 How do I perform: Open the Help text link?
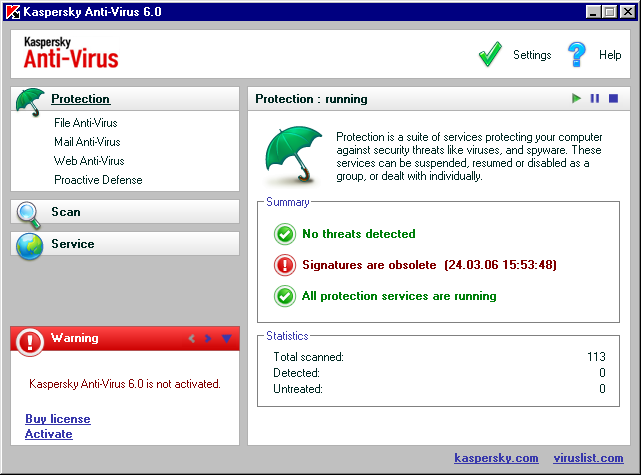coord(610,55)
